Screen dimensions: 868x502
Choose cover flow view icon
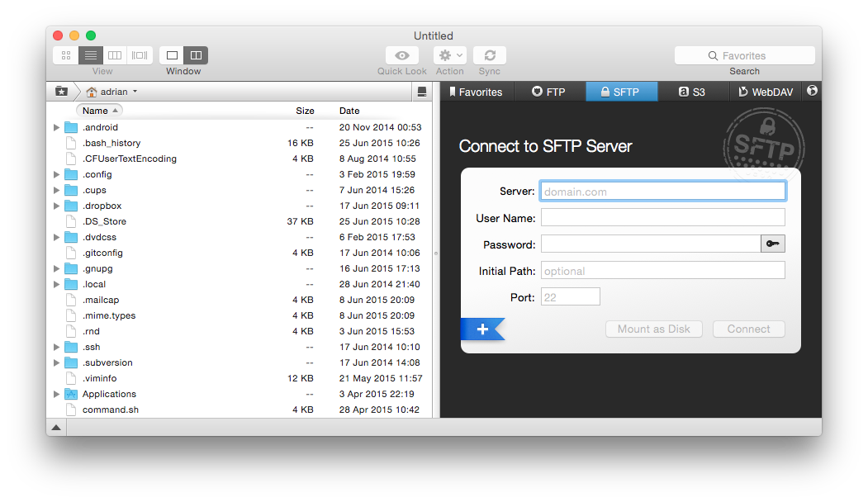(x=140, y=55)
